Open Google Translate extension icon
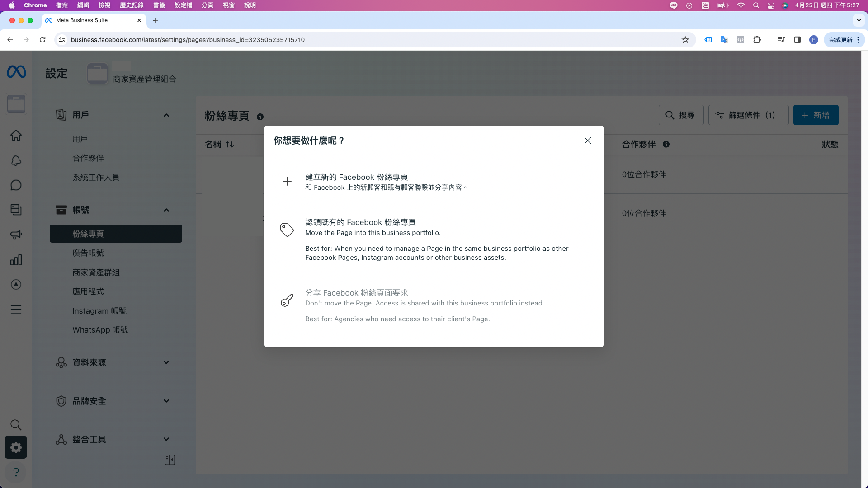Image resolution: width=868 pixels, height=488 pixels. [x=724, y=40]
